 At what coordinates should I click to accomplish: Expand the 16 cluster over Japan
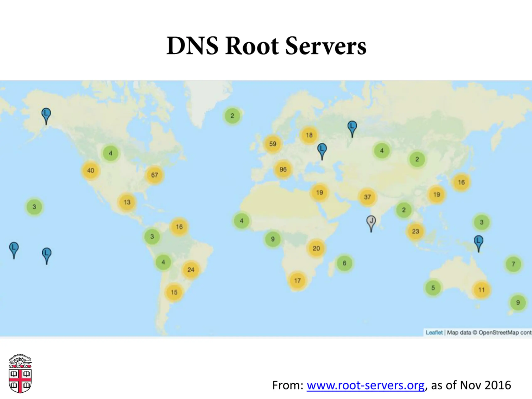point(461,182)
